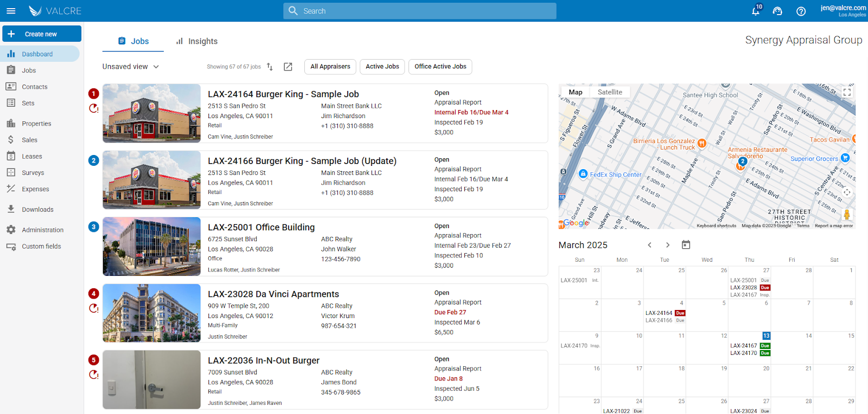
Task: Open the hamburger navigation menu
Action: pos(11,11)
